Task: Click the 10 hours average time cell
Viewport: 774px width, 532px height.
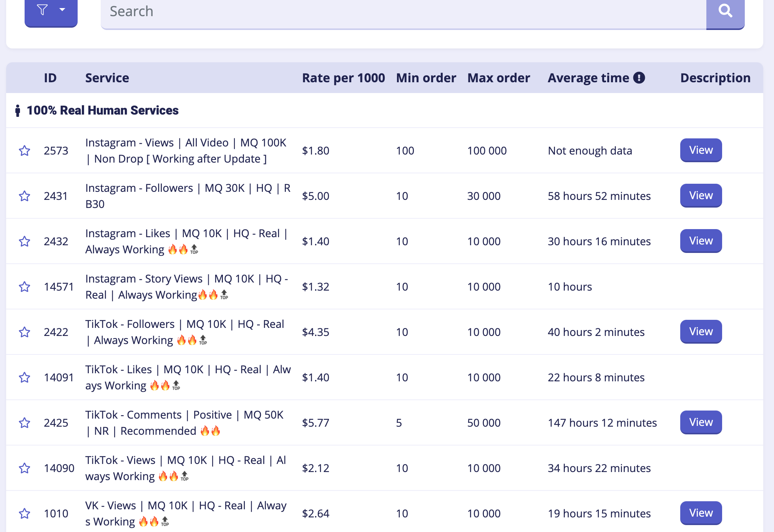Action: pyautogui.click(x=570, y=287)
